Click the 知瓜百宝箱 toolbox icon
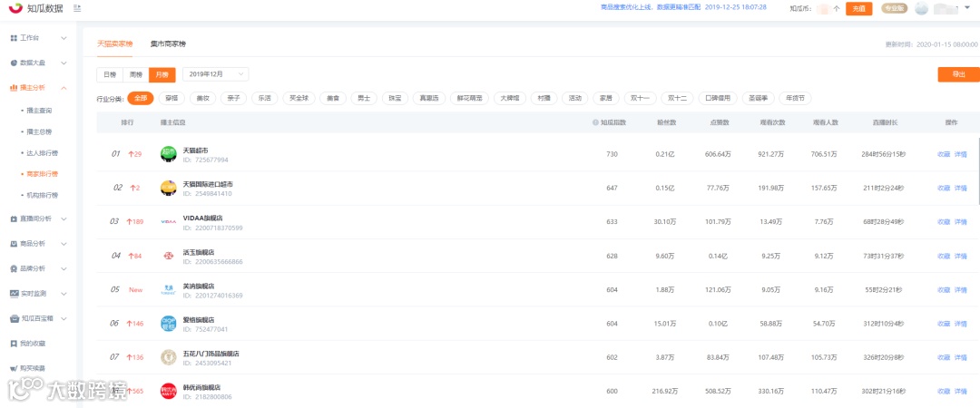The height and width of the screenshot is (408, 980). pos(14,318)
